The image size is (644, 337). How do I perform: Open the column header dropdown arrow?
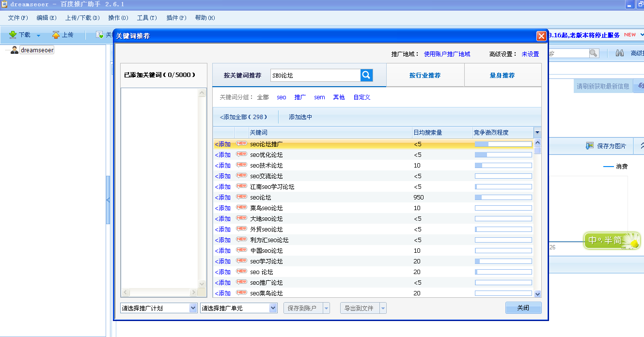[x=537, y=133]
